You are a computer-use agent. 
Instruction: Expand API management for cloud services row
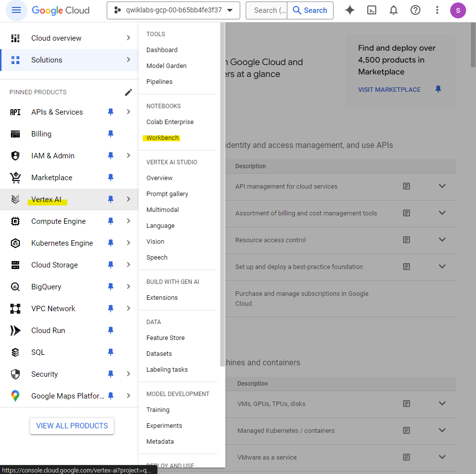442,186
